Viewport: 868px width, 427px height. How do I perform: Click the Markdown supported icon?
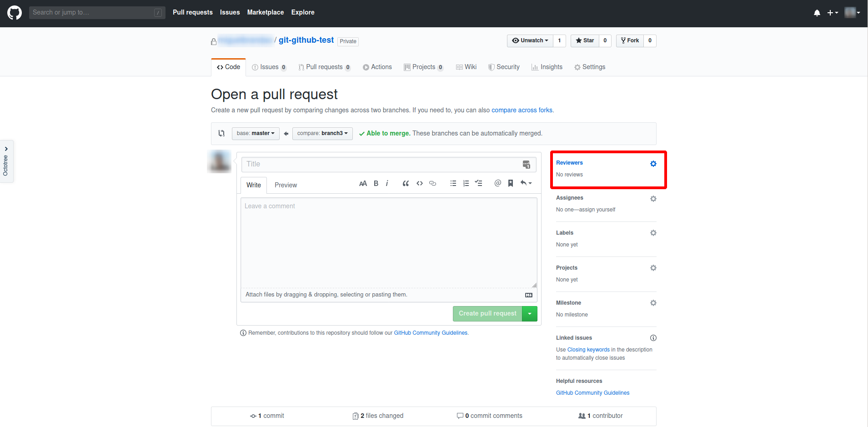[x=529, y=295]
